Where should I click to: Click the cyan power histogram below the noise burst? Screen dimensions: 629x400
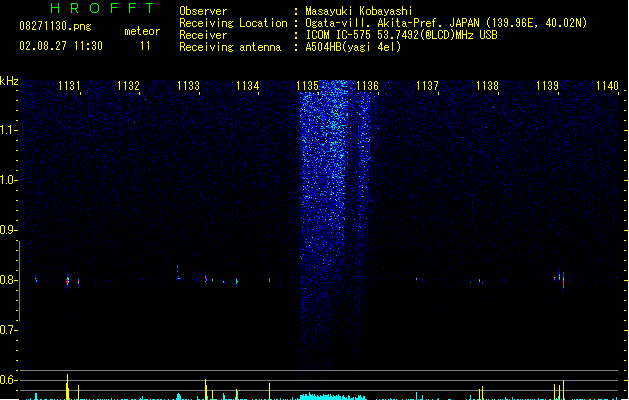pyautogui.click(x=333, y=396)
